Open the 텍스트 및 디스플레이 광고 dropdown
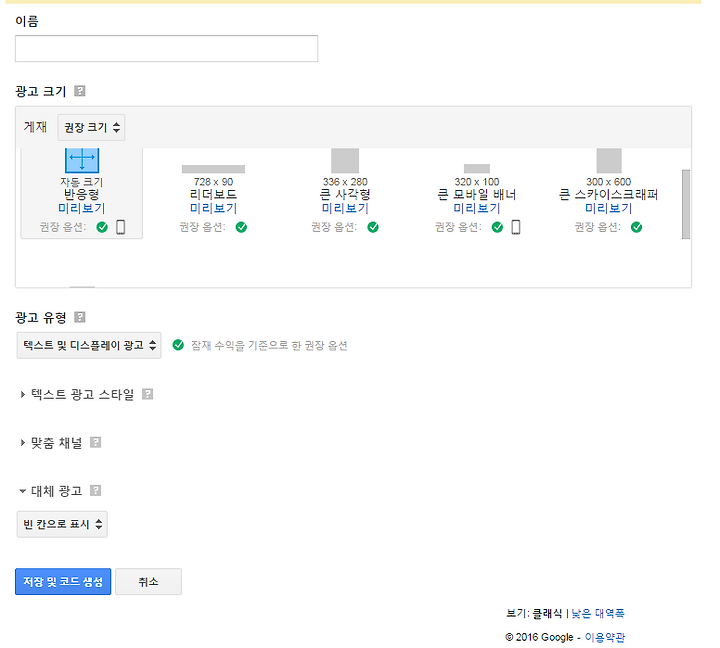Screen dimensions: 720x648 coord(89,345)
